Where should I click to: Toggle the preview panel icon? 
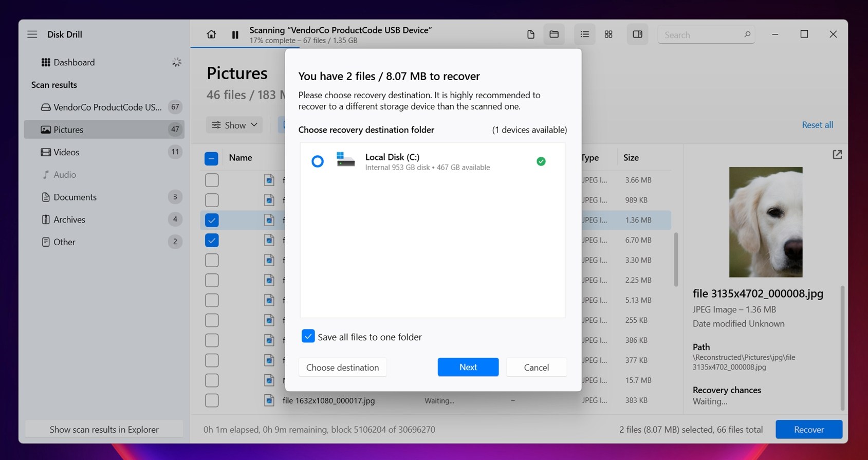(x=637, y=34)
